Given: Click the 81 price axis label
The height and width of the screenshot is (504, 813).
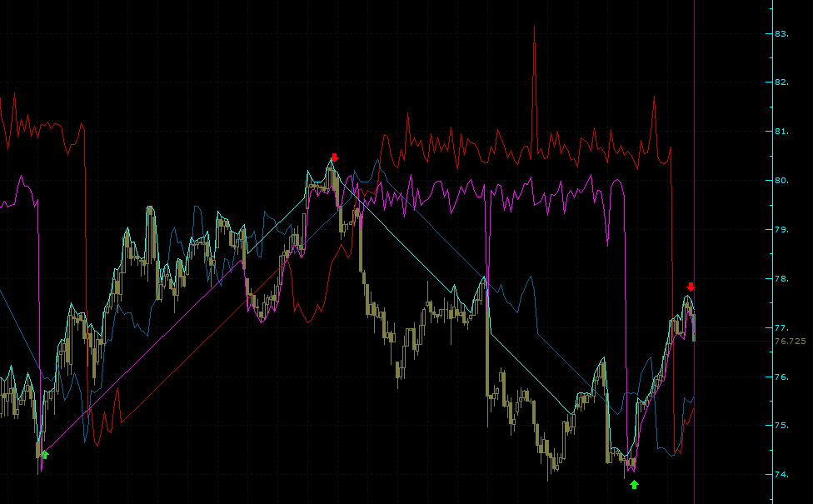Looking at the screenshot, I should [781, 132].
